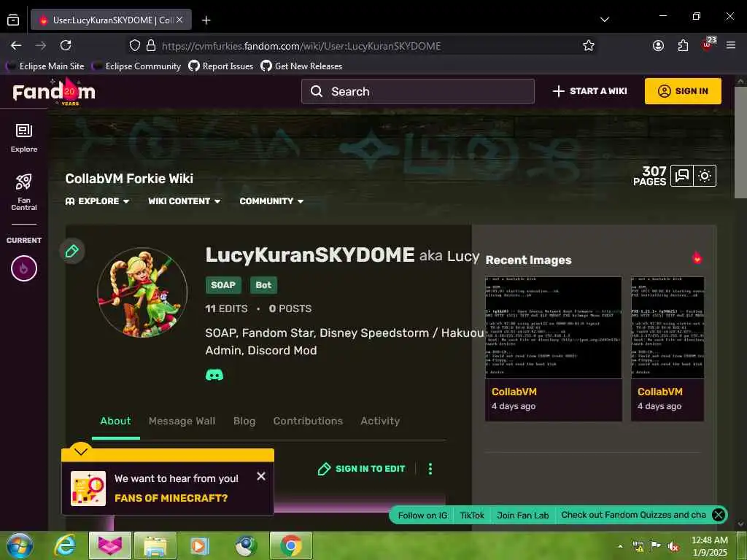Open Eclipse Community bookmark
747x560 pixels.
137,66
